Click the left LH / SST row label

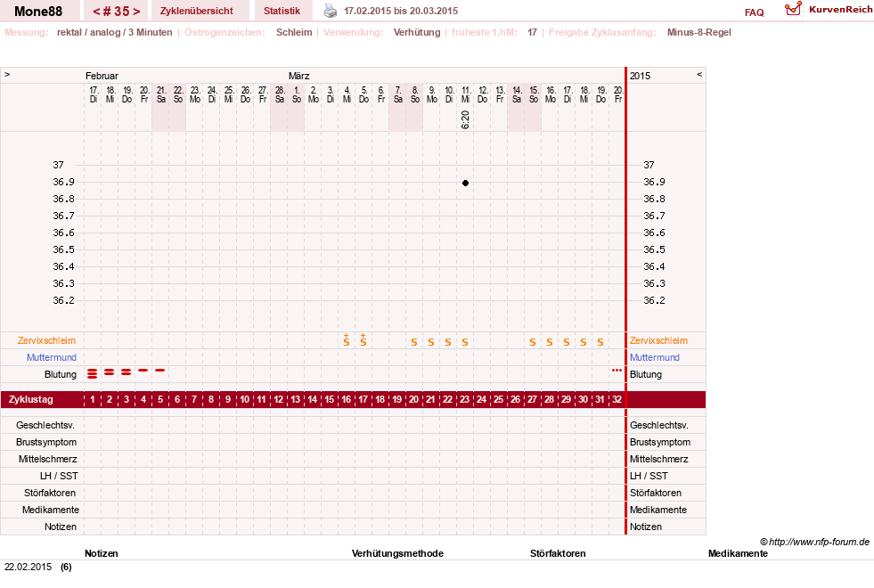coord(59,476)
